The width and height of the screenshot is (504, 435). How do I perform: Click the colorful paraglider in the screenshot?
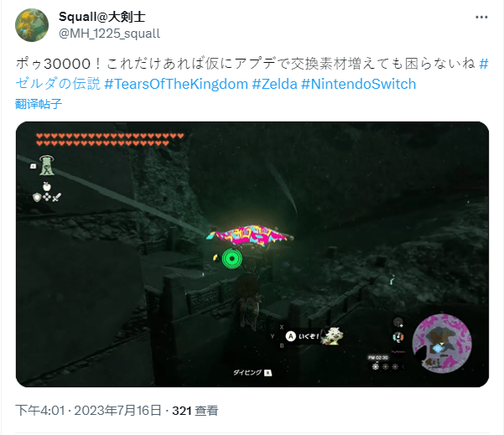[x=249, y=236]
